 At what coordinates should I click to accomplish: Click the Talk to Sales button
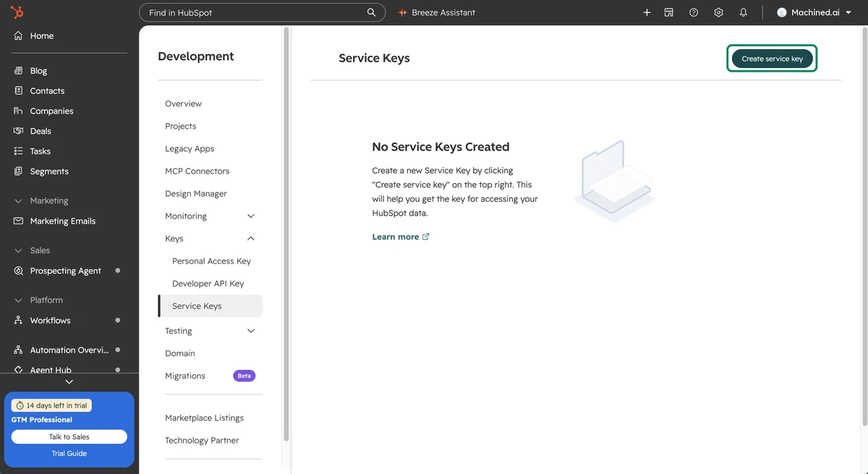tap(69, 436)
